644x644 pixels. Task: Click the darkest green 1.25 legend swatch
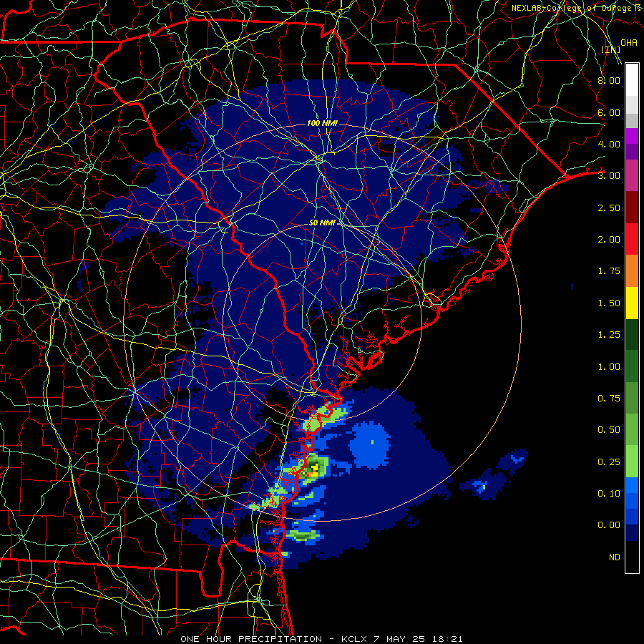pyautogui.click(x=632, y=335)
